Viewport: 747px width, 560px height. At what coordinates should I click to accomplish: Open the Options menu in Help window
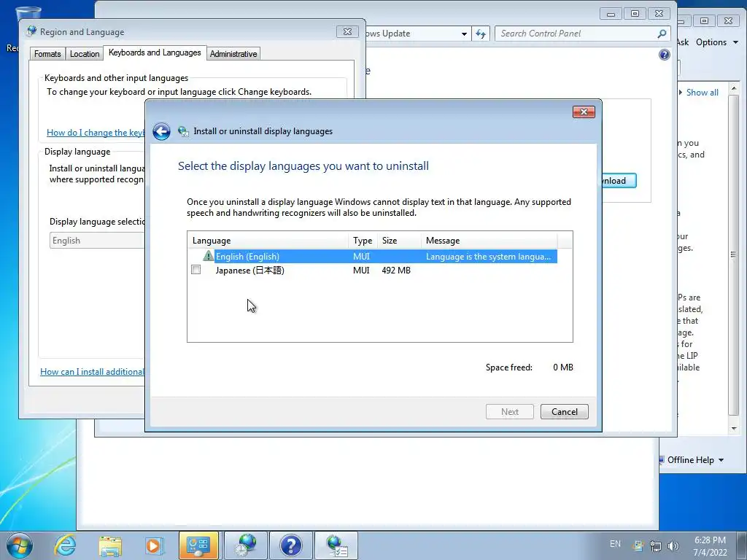pos(716,42)
